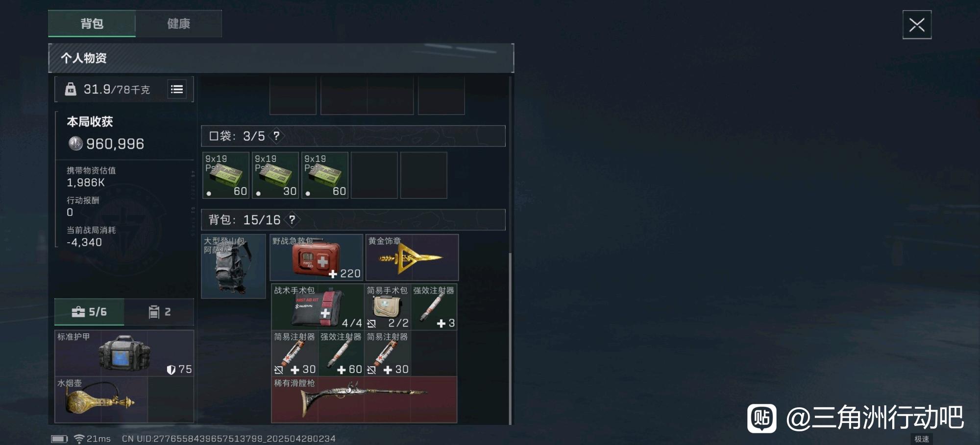Open the clipboard tab showing 2
980x445 pixels.
click(159, 312)
